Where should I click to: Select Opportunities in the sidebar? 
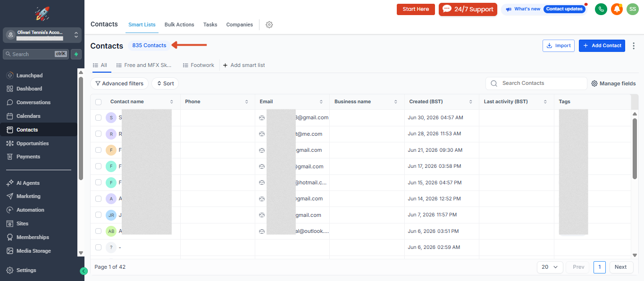[x=33, y=143]
